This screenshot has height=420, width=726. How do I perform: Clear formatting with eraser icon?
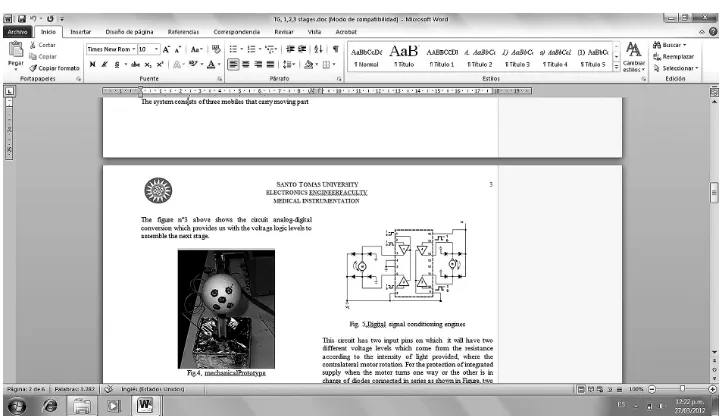[216, 49]
